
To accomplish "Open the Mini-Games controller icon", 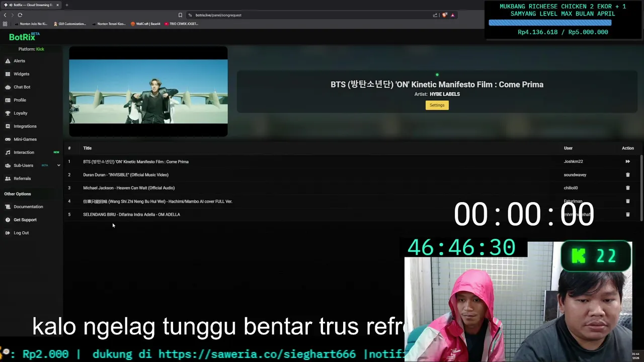I will [x=8, y=139].
